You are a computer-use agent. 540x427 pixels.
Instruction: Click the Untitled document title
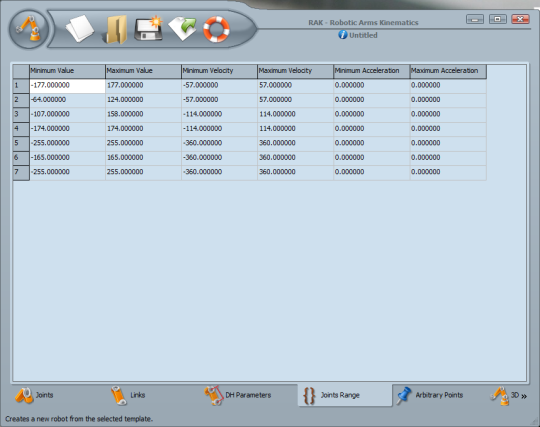[363, 35]
